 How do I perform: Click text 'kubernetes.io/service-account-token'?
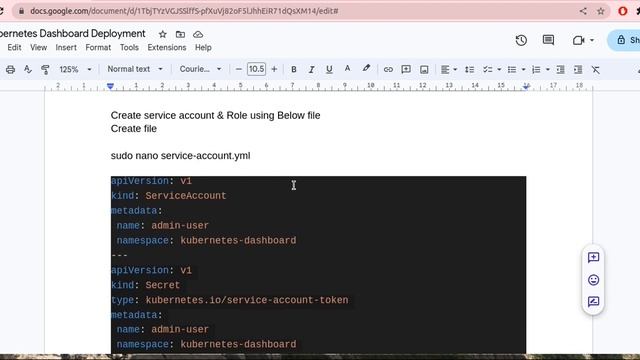(x=247, y=300)
